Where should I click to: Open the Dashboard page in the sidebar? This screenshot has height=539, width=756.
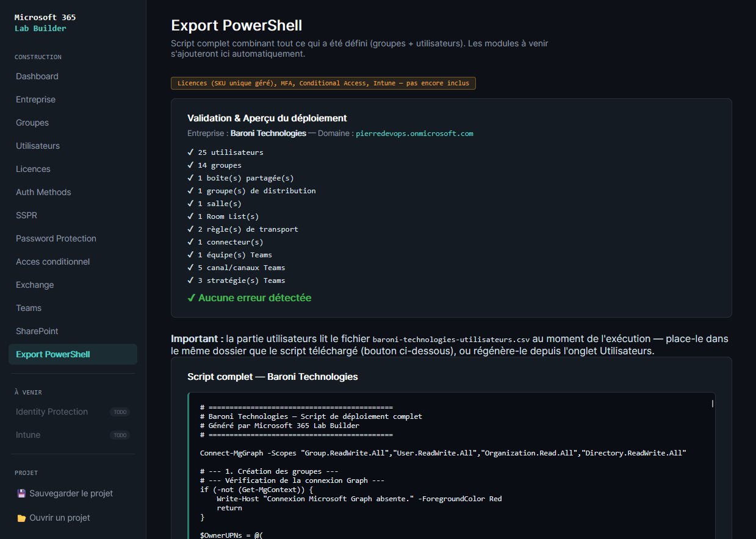point(73,76)
